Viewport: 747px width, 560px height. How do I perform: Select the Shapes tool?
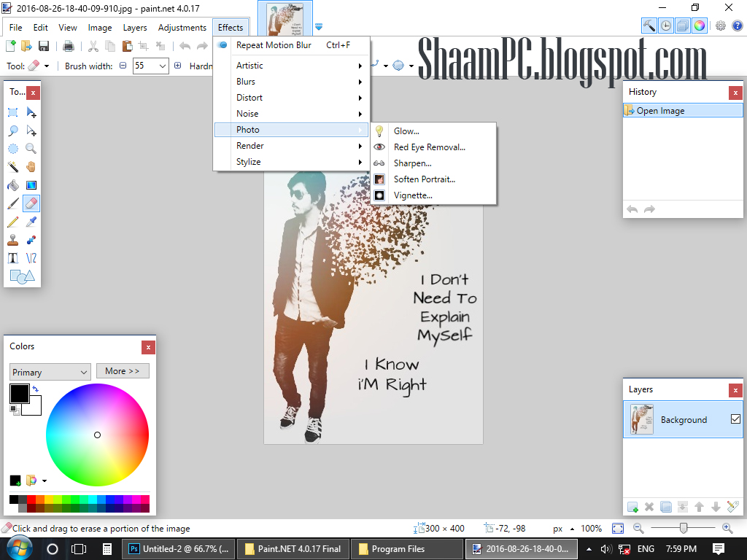tap(21, 276)
